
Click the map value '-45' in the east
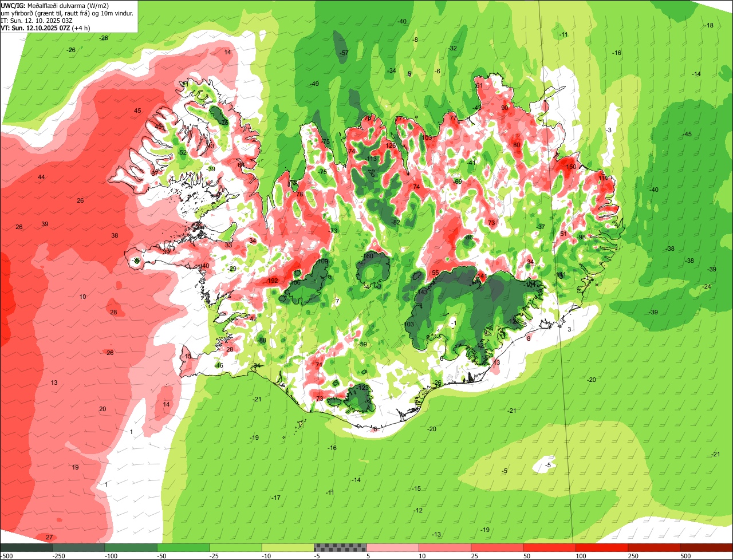point(687,134)
